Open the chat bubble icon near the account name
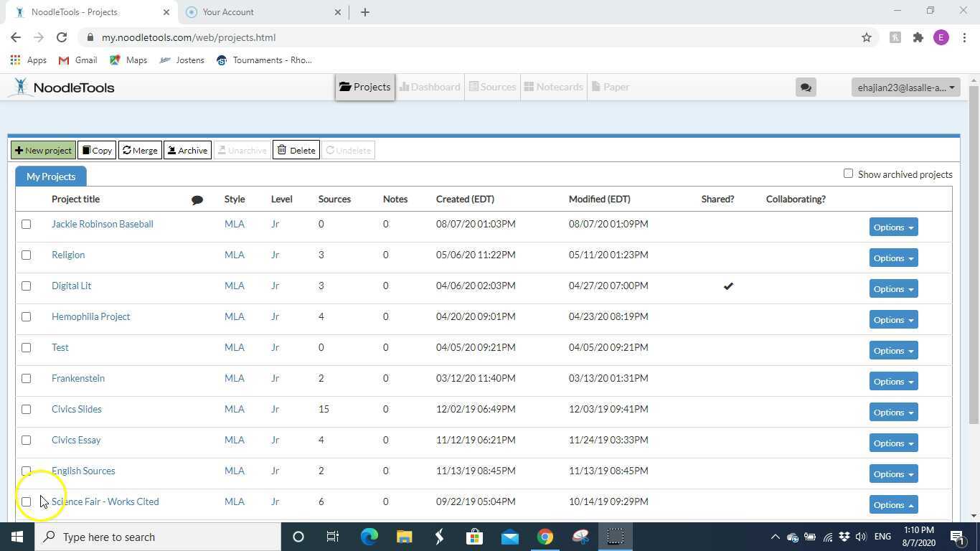This screenshot has height=551, width=980. click(806, 87)
